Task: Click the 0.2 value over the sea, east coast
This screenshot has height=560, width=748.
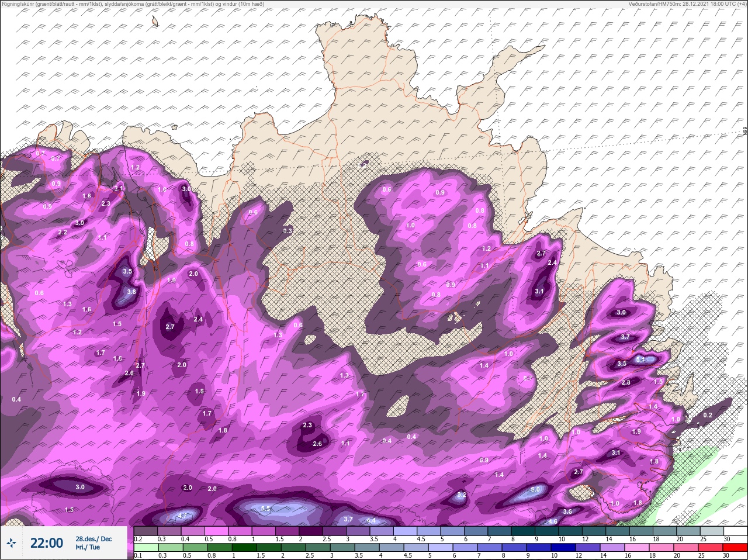Action: (708, 415)
